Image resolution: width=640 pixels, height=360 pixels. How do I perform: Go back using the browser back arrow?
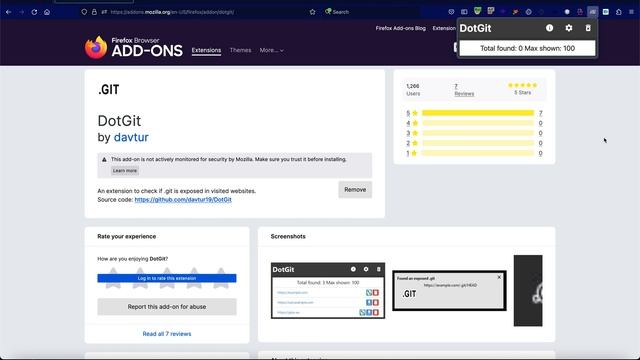point(9,12)
